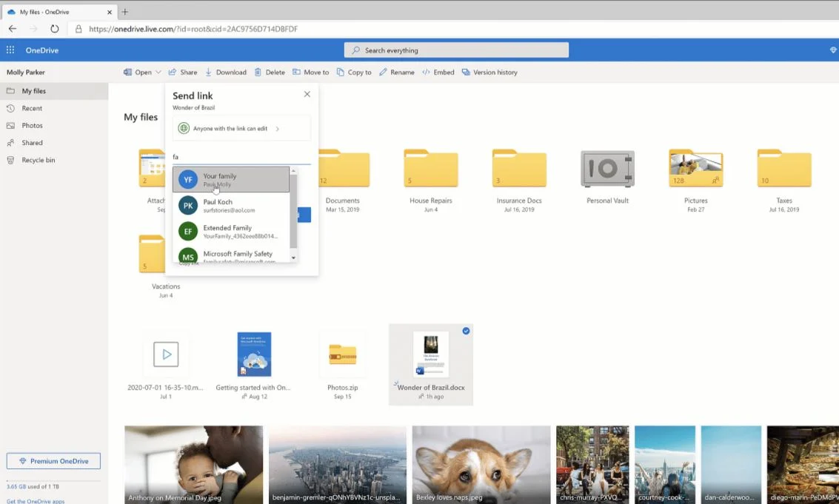Open the Personal Vault safe icon
This screenshot has height=504, width=839.
(607, 169)
